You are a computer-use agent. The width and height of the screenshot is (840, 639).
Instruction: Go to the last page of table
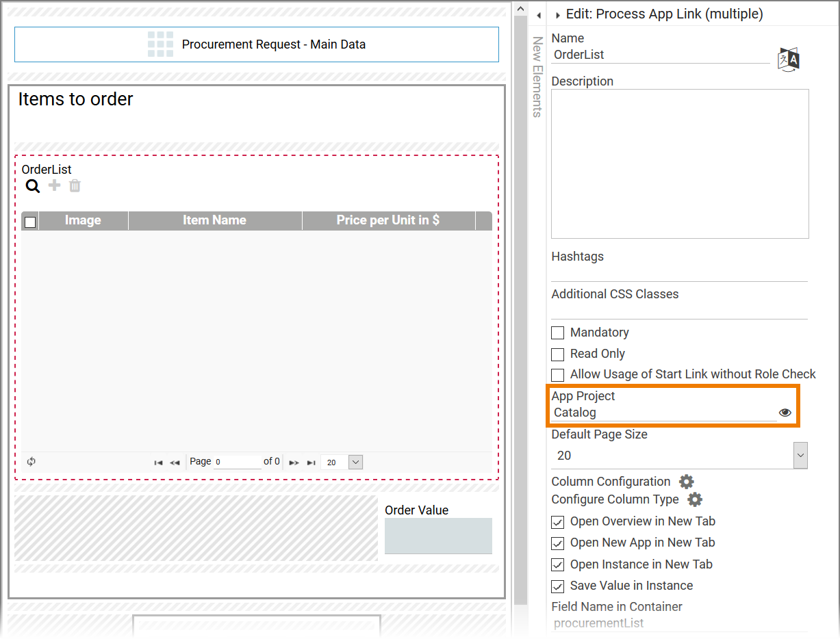[x=311, y=462]
